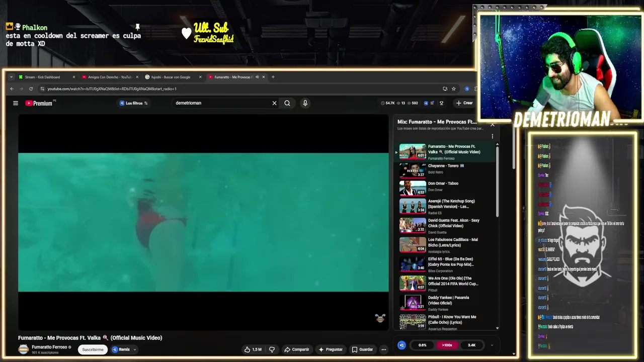Click the Compartir share button

(297, 349)
